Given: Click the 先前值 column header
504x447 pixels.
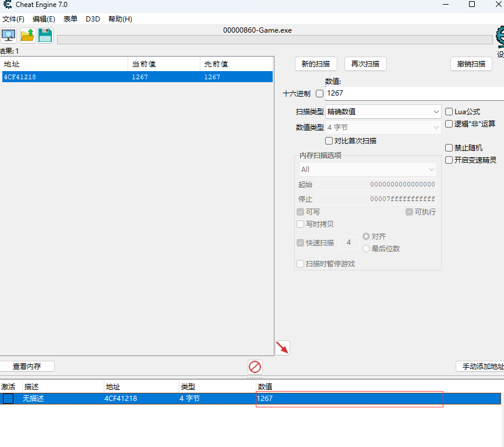Looking at the screenshot, I should click(x=236, y=64).
